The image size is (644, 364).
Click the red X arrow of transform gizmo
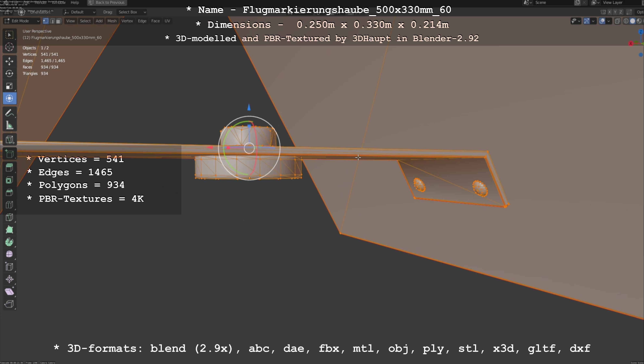[210, 147]
